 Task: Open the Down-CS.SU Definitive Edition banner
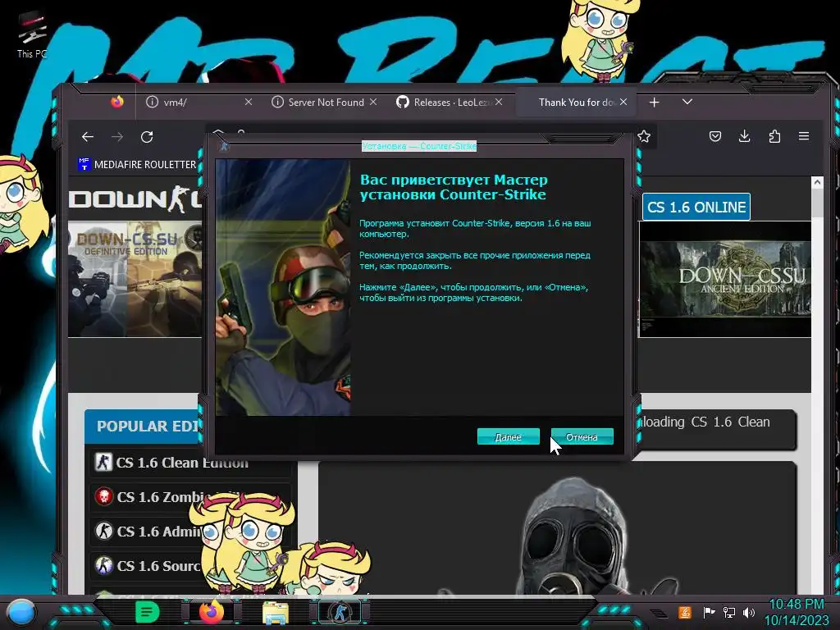pyautogui.click(x=135, y=279)
